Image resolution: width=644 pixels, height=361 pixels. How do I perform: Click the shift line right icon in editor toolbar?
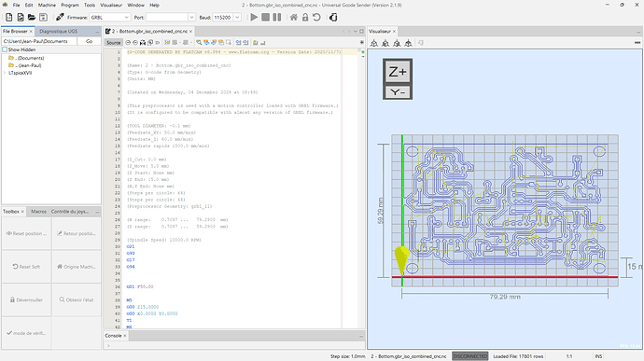[245, 42]
